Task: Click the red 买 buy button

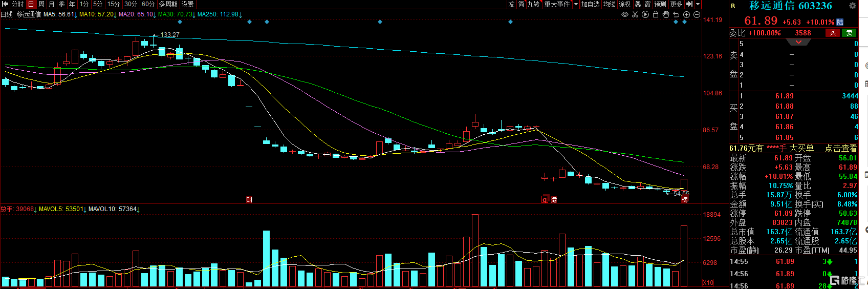Action: (833, 33)
